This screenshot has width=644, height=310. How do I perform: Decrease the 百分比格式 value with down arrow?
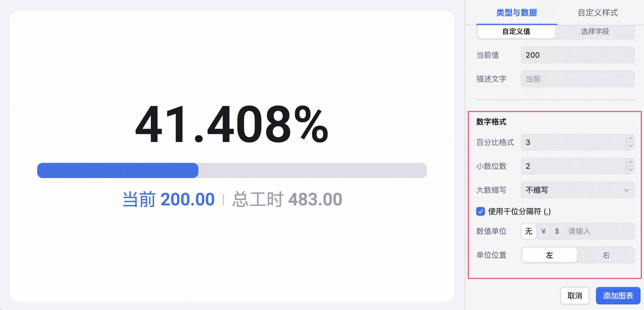[x=630, y=146]
